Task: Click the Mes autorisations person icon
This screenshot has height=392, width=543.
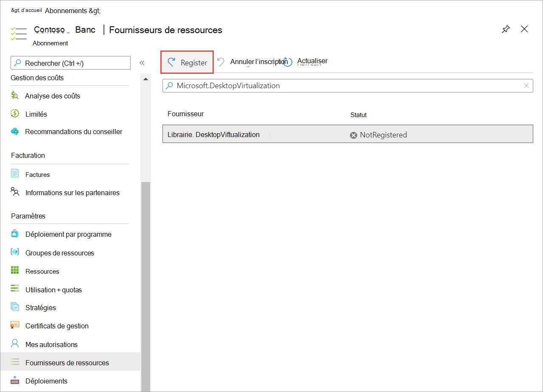Action: (x=15, y=343)
